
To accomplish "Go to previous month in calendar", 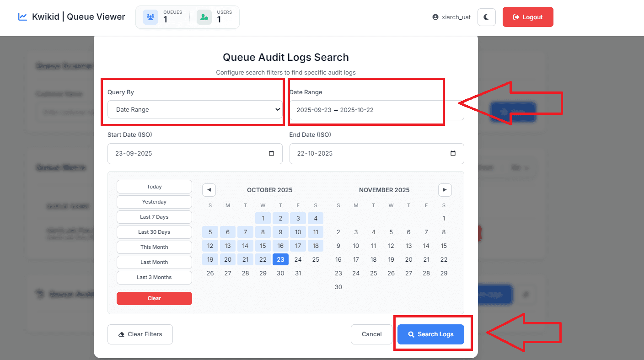I will tap(209, 190).
